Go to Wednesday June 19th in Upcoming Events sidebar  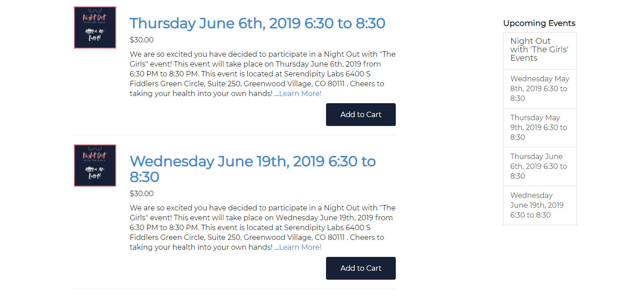[540, 206]
